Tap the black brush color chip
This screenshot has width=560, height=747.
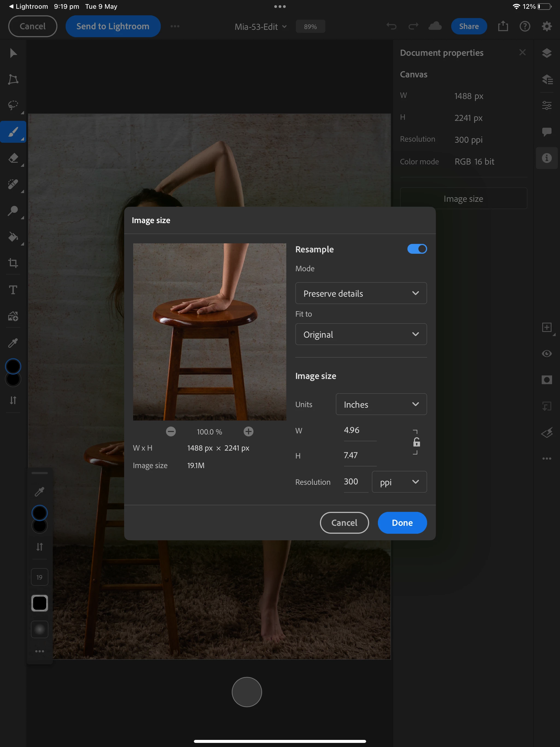(x=40, y=603)
